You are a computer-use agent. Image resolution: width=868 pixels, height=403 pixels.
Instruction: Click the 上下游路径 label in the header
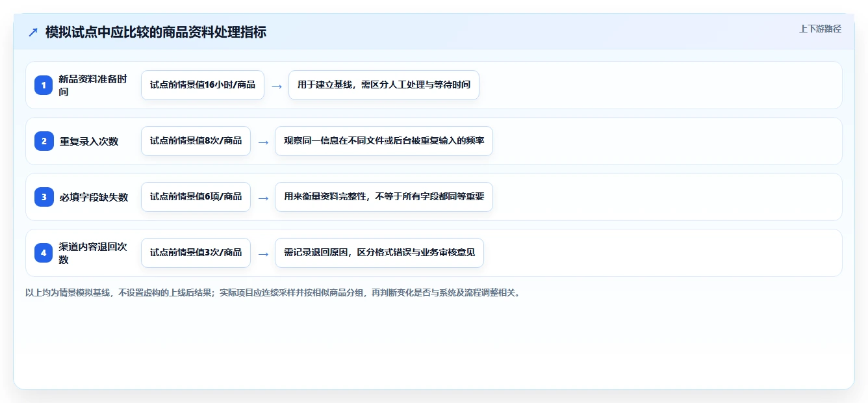point(820,29)
